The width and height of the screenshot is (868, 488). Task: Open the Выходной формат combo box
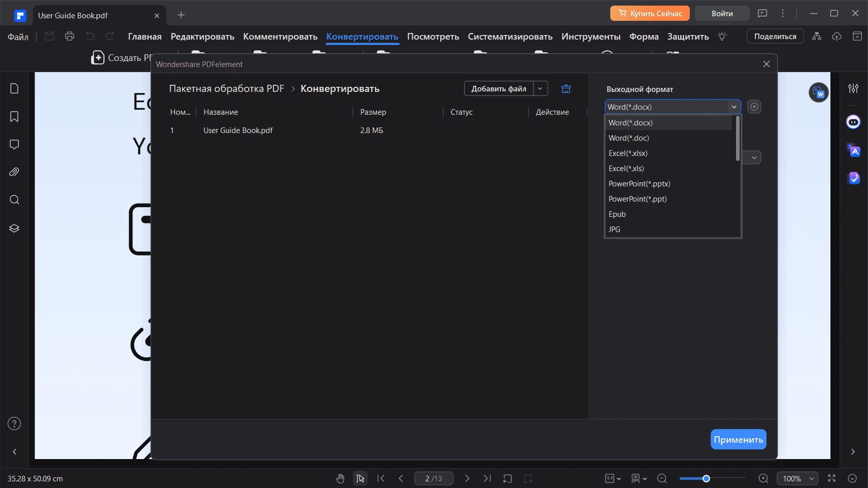click(673, 107)
